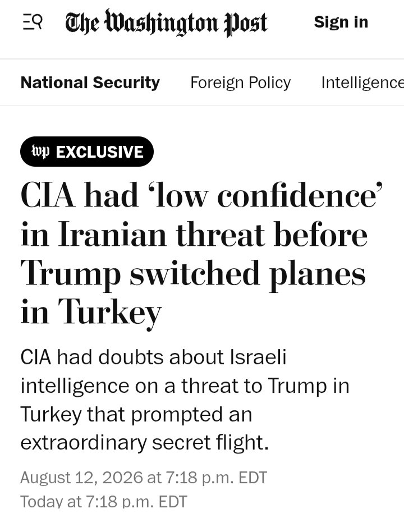Click the EXCLUSIVE badge
This screenshot has width=404, height=532.
[87, 152]
